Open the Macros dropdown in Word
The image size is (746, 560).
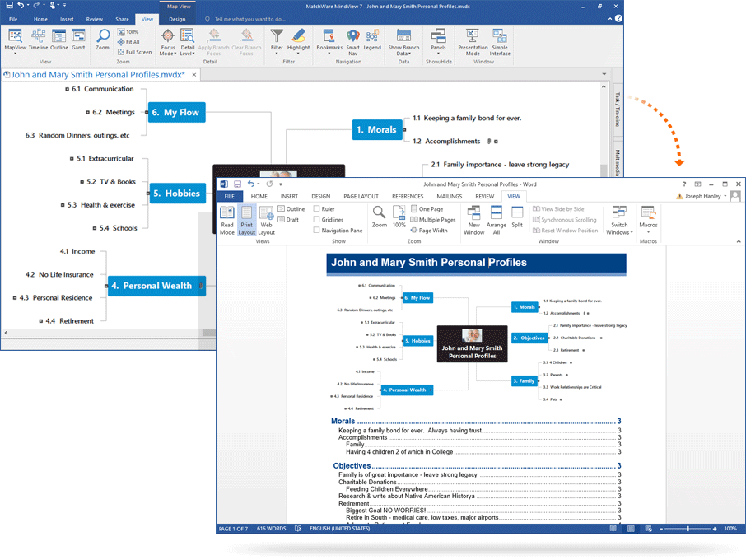click(x=648, y=219)
